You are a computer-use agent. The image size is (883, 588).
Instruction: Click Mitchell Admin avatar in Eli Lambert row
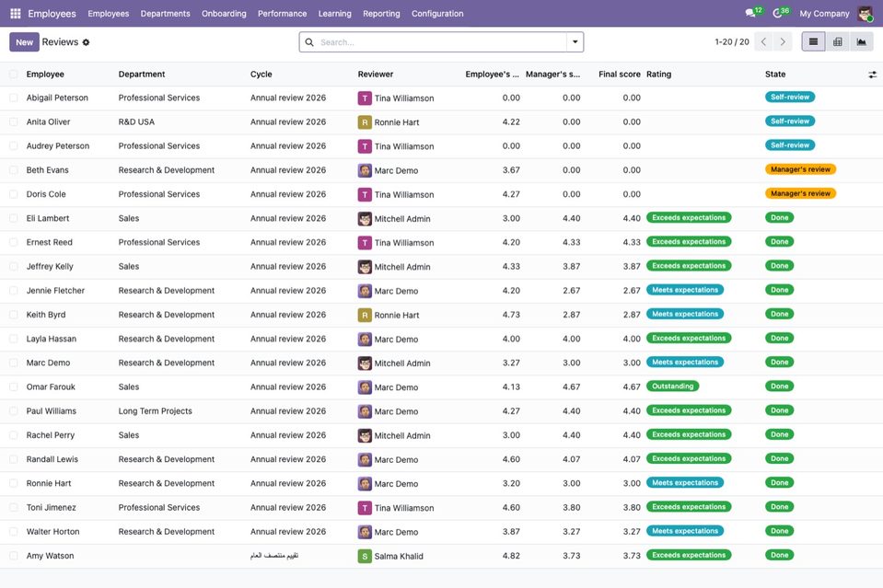[365, 219]
